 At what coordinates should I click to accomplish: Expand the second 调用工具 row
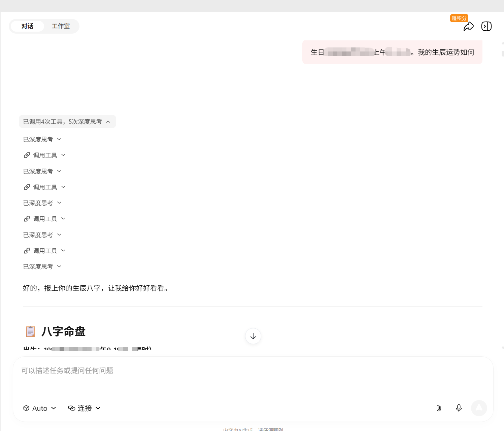tap(44, 187)
